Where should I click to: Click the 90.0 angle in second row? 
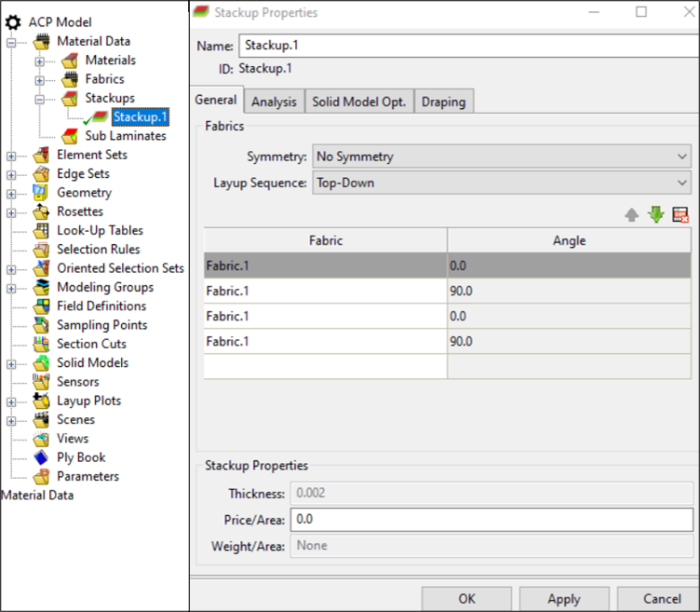(x=569, y=291)
